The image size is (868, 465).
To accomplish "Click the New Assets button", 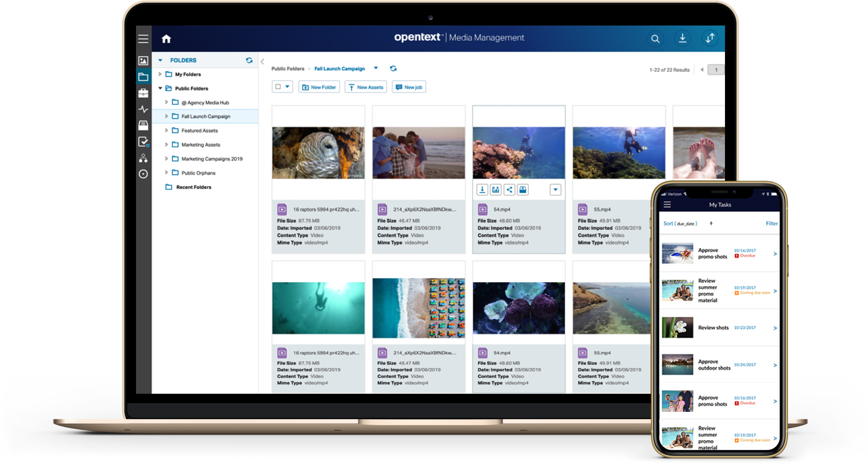I will tap(366, 87).
